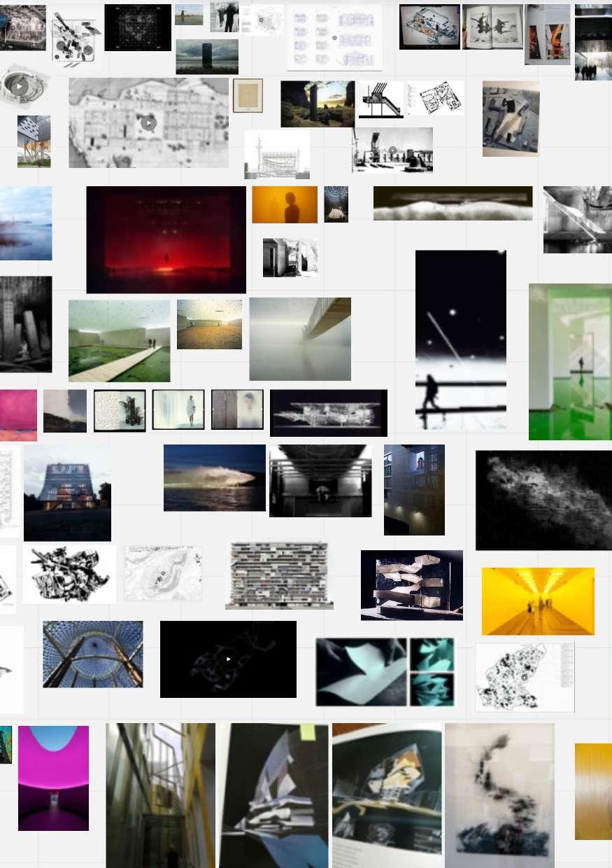The width and height of the screenshot is (612, 868).
Task: Select the black-framed blurred portrait
Action: coord(238,409)
